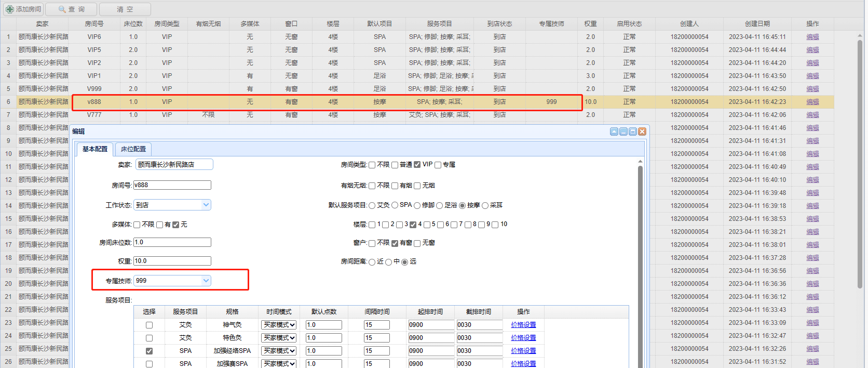868x368 pixels.
Task: Click the 清空 clear button
Action: point(125,9)
